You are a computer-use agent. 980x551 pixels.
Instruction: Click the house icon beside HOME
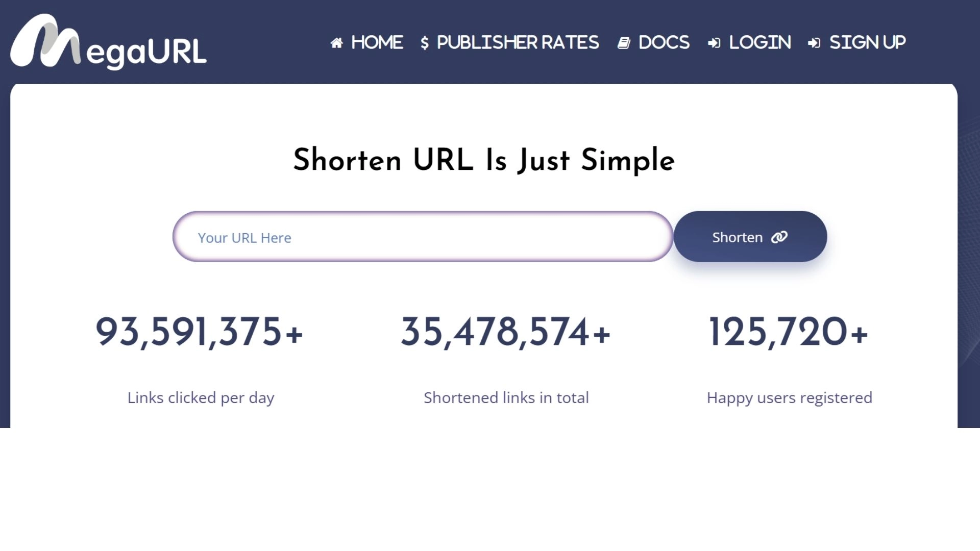[x=337, y=43]
